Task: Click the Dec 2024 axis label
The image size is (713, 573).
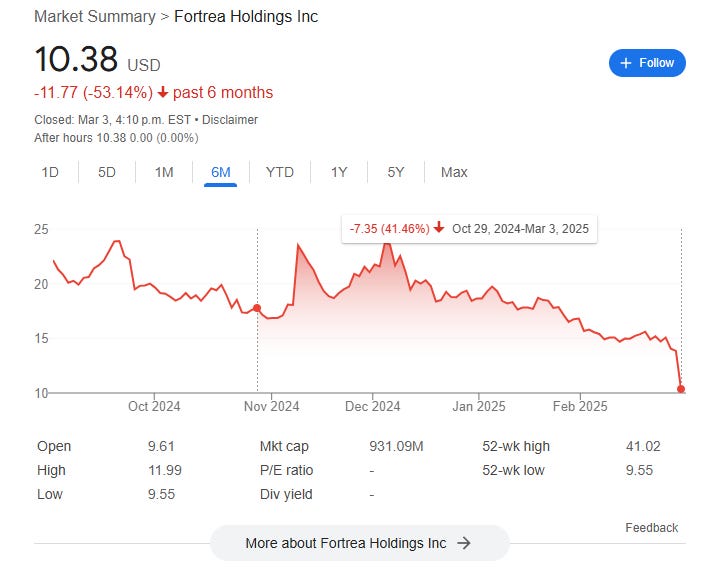Action: [372, 406]
